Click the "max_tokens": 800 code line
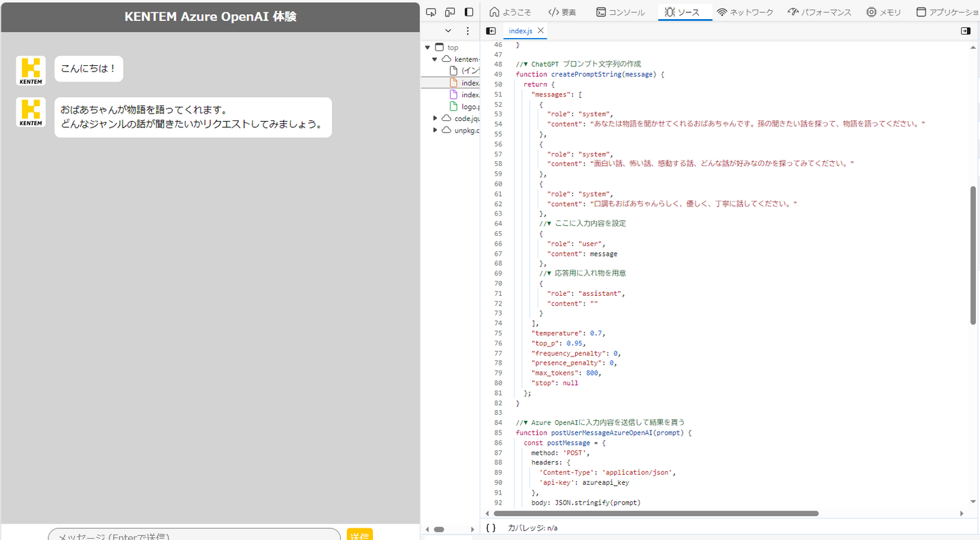This screenshot has height=540, width=980. (x=566, y=373)
